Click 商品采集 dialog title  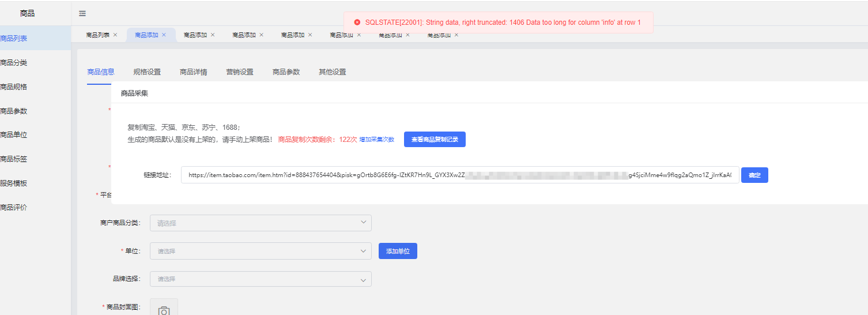(134, 93)
